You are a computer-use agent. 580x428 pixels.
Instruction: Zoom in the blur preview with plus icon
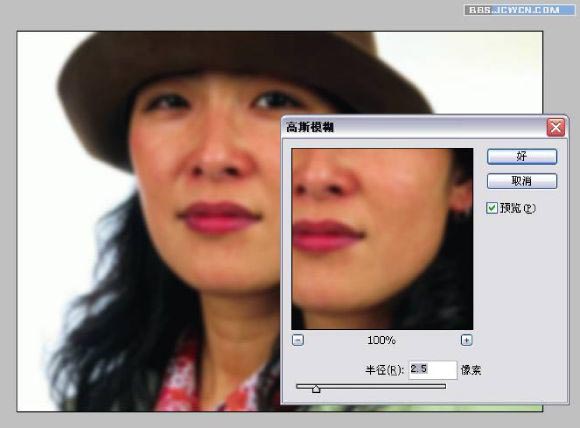pyautogui.click(x=466, y=340)
